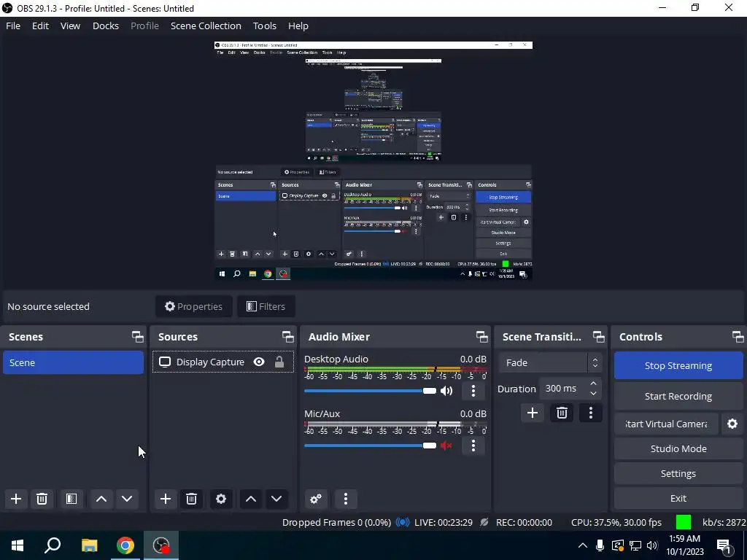The width and height of the screenshot is (747, 560).
Task: Select the Scene item in Scenes list
Action: pyautogui.click(x=73, y=362)
